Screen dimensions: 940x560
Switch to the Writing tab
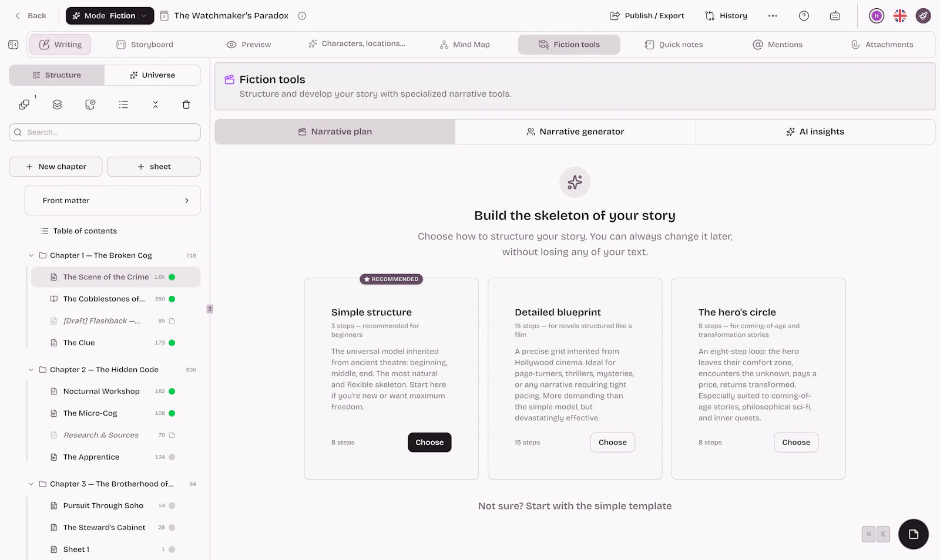click(61, 45)
